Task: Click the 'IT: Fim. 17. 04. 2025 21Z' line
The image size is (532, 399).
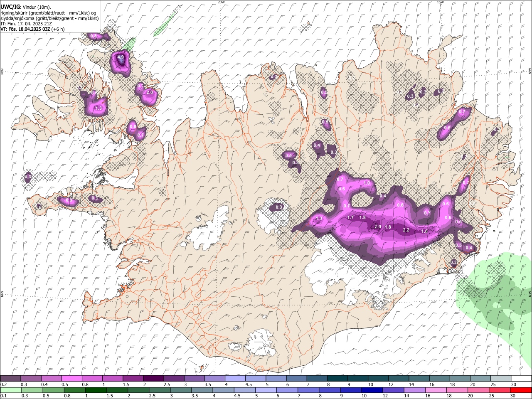Action: click(26, 24)
